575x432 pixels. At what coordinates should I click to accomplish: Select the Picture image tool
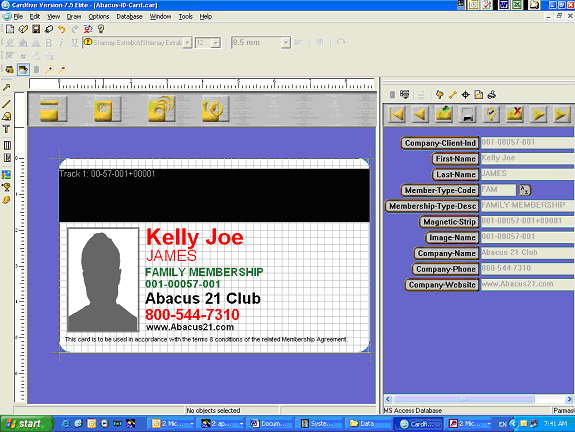pos(7,175)
